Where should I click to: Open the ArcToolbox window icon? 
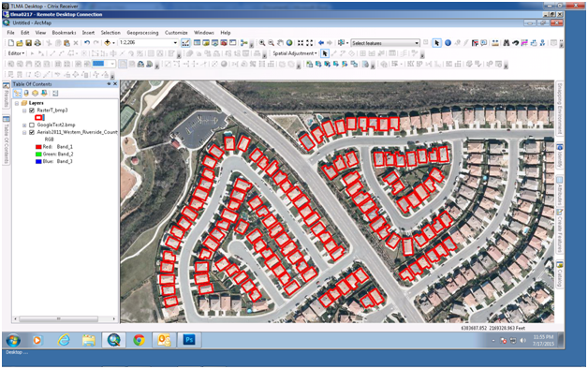pyautogui.click(x=224, y=43)
